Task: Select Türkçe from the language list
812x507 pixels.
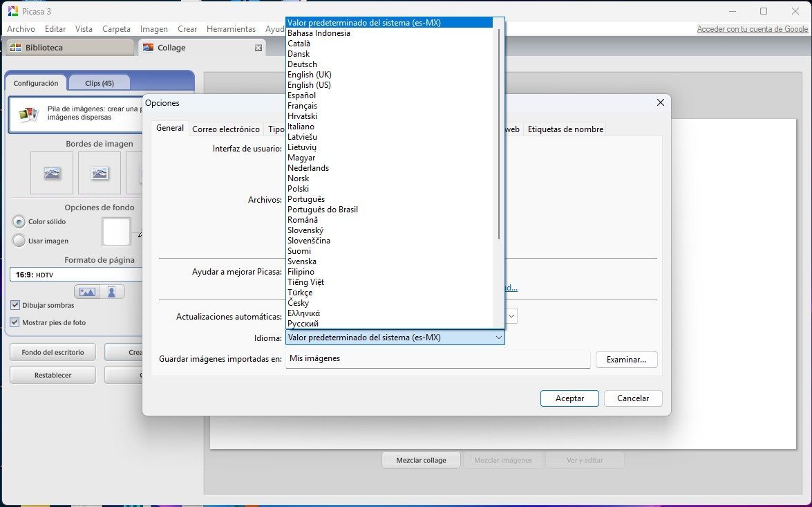Action: coord(390,293)
